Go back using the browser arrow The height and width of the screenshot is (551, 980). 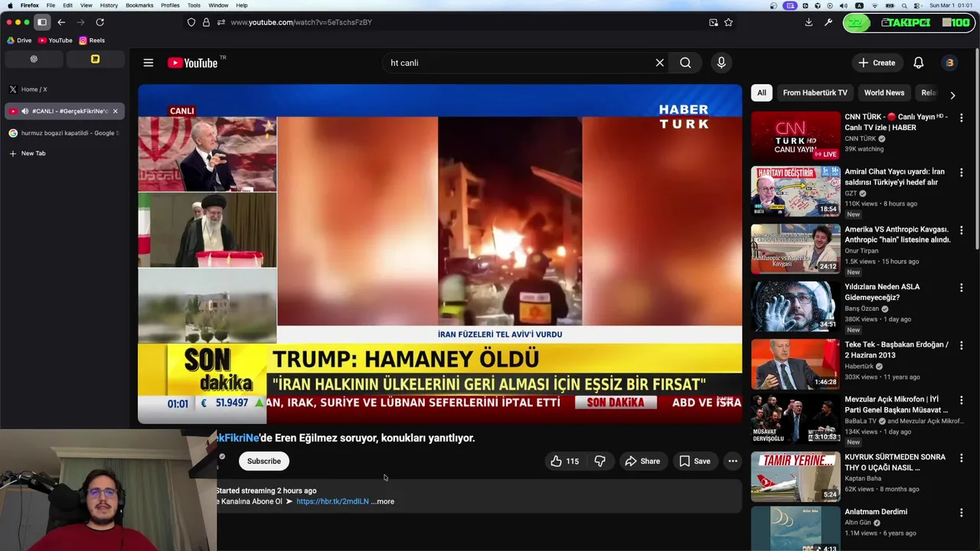click(61, 22)
